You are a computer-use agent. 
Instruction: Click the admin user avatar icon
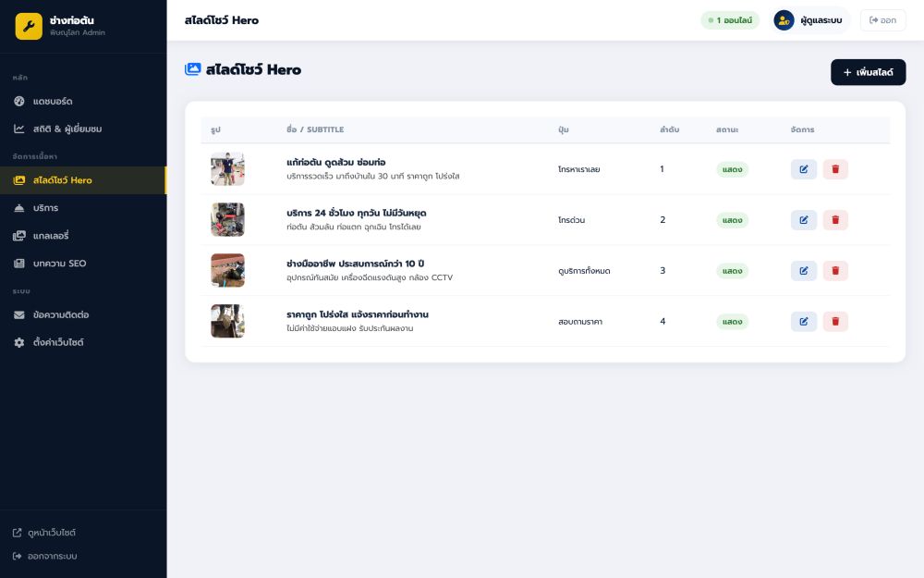pyautogui.click(x=784, y=20)
